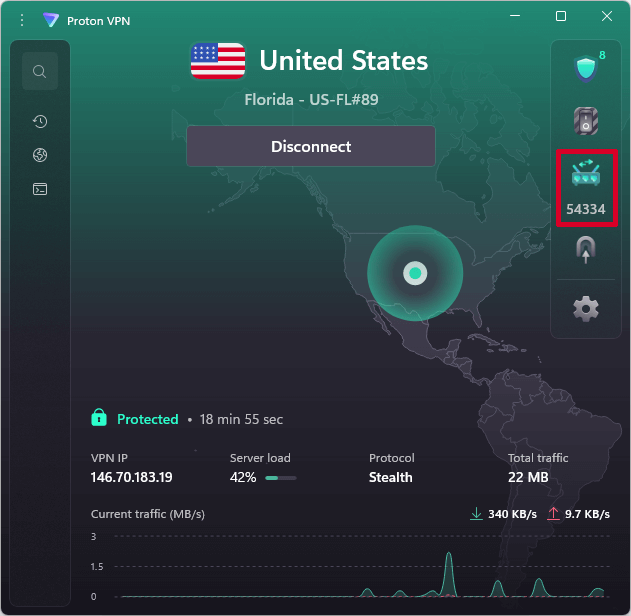Click the connection location marker on map

[x=414, y=272]
